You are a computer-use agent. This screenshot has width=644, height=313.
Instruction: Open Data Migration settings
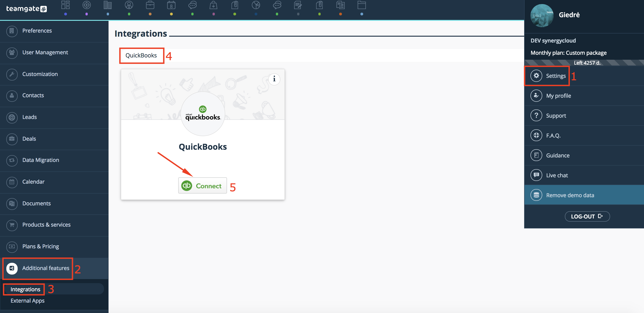(x=54, y=161)
